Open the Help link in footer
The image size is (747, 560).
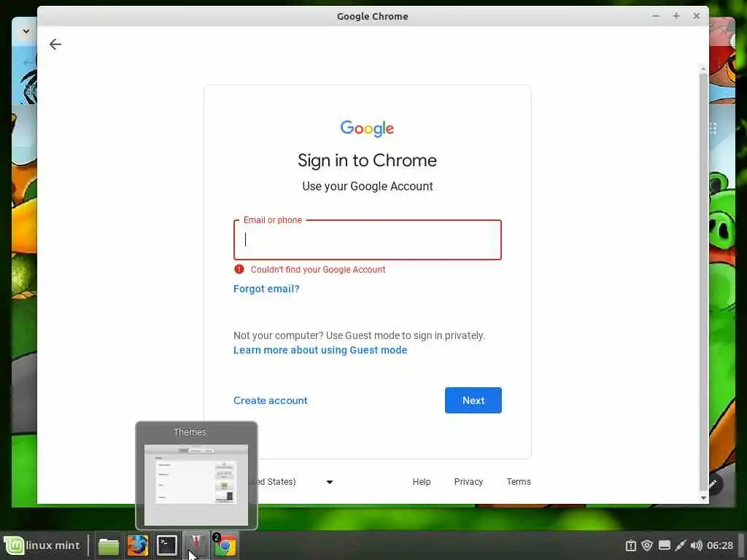421,482
